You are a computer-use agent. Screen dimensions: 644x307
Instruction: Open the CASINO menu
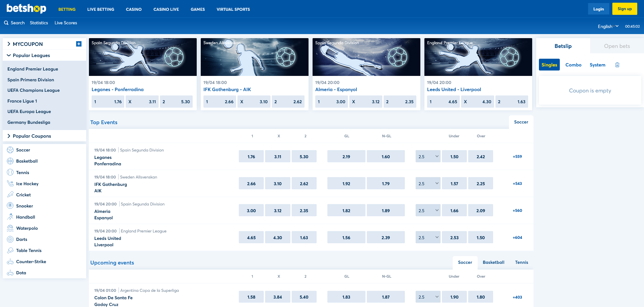pyautogui.click(x=134, y=9)
